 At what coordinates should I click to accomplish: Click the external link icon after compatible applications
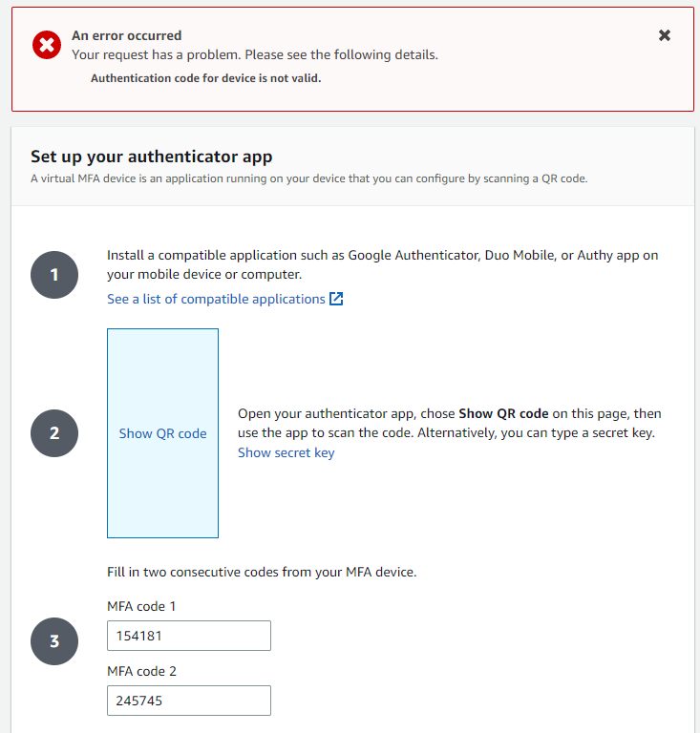point(336,299)
